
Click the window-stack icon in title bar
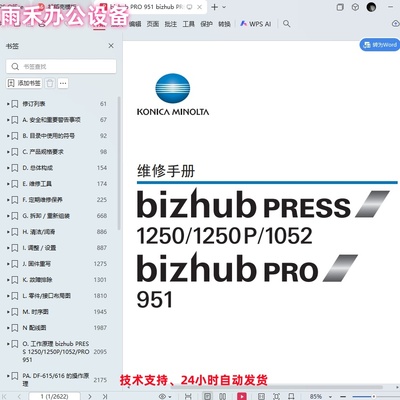tap(340, 7)
